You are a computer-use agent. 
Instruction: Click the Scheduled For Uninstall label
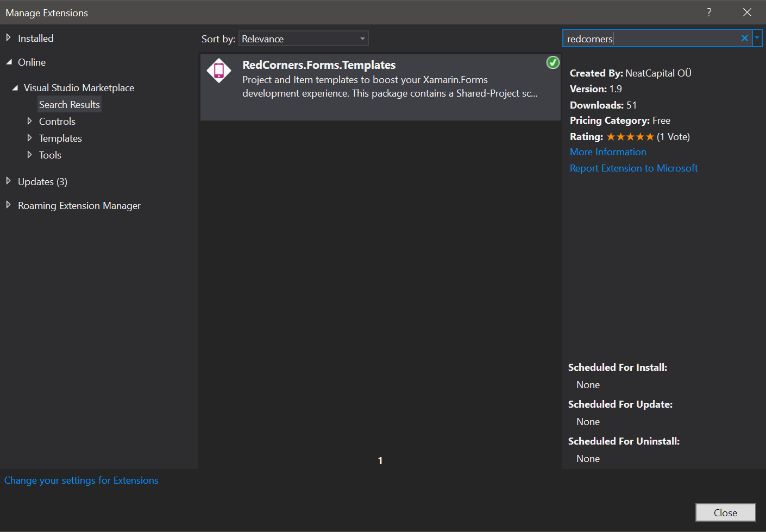click(x=624, y=441)
